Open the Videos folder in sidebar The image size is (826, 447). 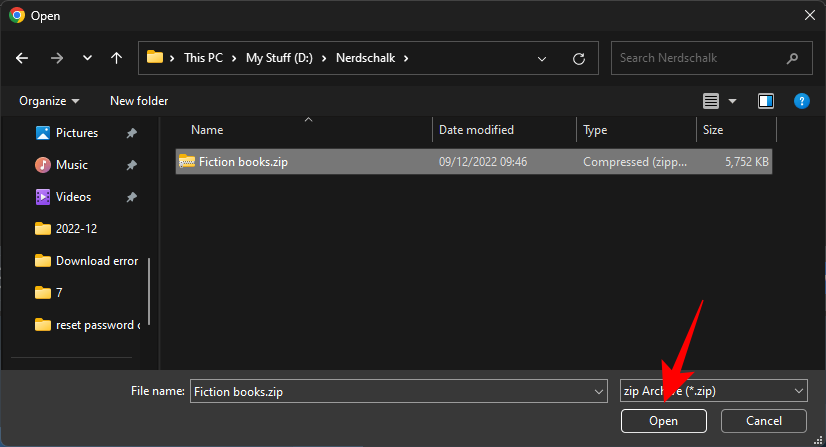click(73, 197)
